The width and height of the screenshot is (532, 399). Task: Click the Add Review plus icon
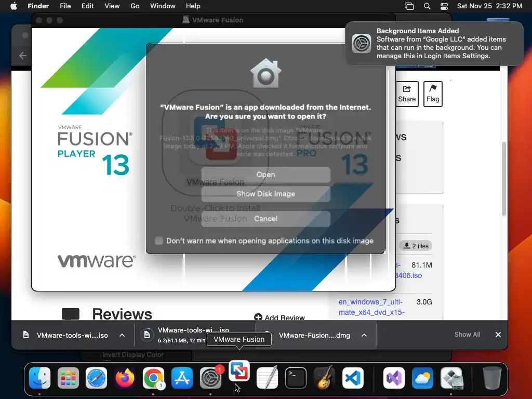258,317
